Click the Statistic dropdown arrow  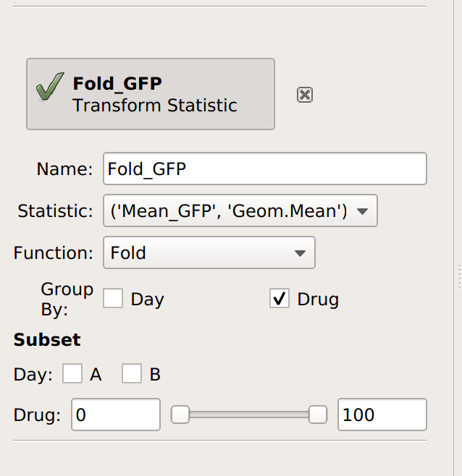(362, 211)
